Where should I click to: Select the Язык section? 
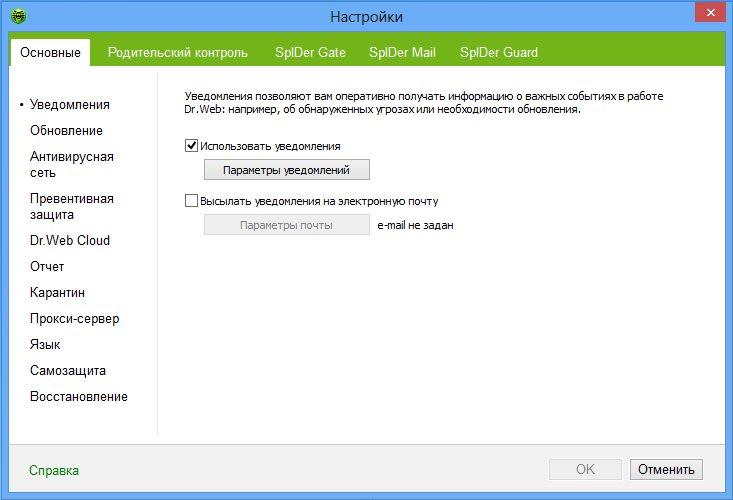click(x=45, y=345)
